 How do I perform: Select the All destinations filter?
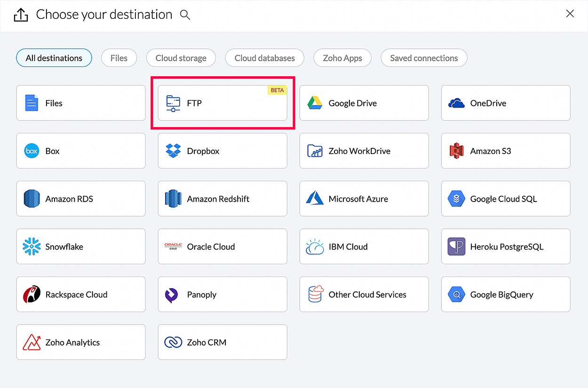tap(54, 58)
